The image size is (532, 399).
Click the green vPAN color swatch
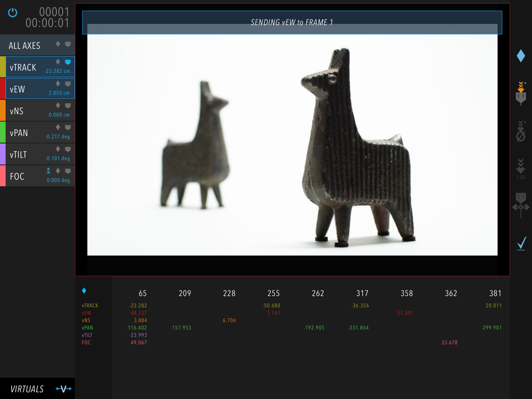click(x=3, y=132)
